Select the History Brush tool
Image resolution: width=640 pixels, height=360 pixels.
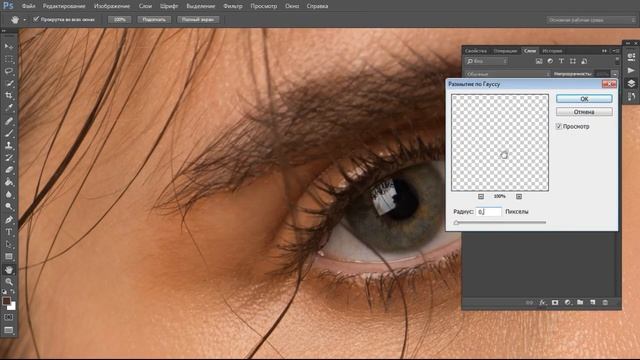[9, 158]
